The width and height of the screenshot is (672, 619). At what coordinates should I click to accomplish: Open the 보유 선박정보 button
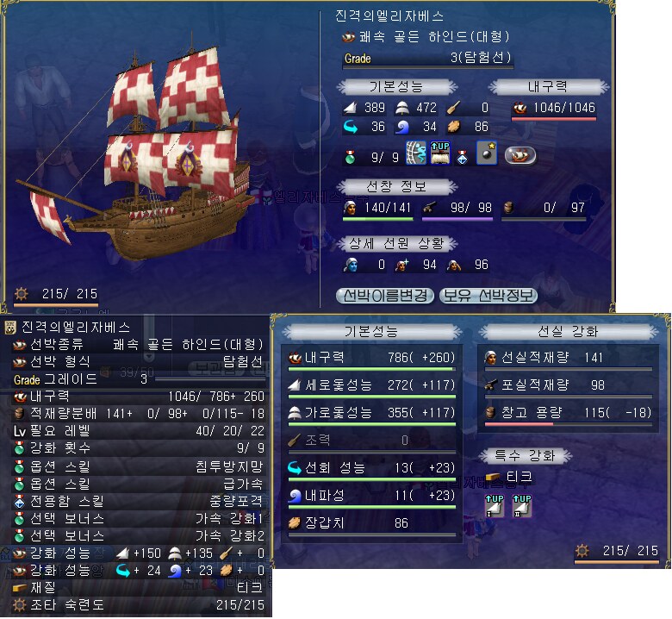(x=488, y=295)
